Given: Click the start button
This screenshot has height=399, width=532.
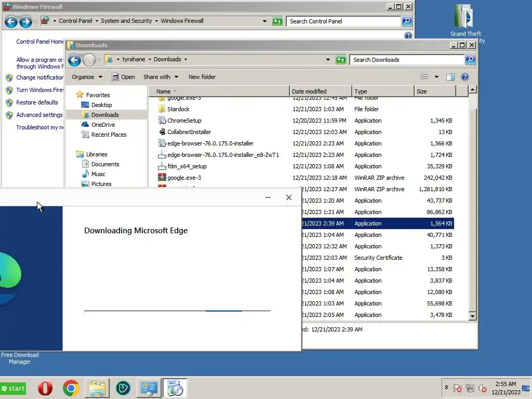Looking at the screenshot, I should click(x=14, y=388).
